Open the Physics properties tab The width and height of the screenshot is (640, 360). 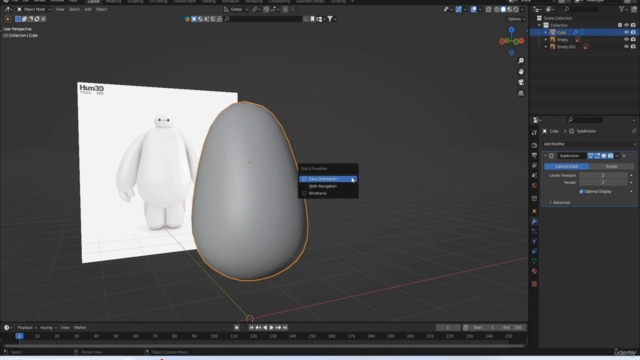tap(534, 241)
